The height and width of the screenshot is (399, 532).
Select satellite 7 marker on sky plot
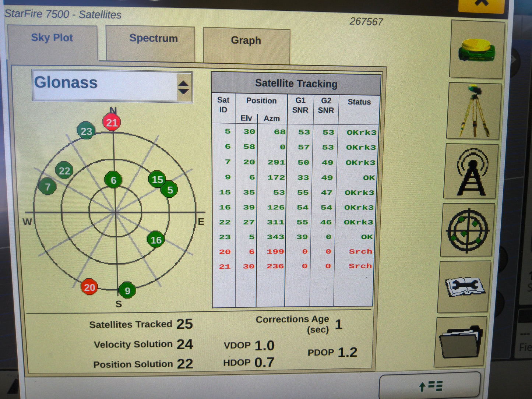(x=47, y=187)
